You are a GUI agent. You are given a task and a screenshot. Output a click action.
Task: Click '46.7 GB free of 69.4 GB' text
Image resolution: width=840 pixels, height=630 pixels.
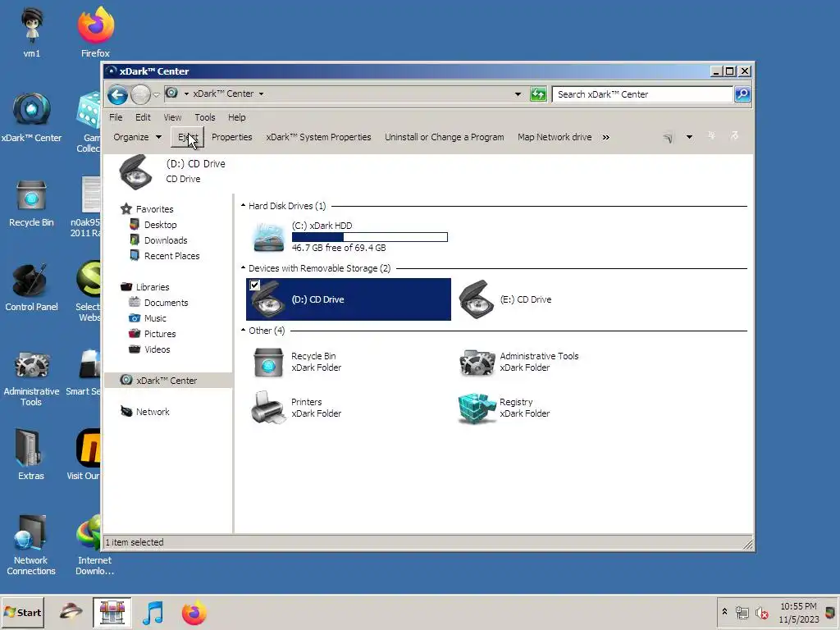pyautogui.click(x=339, y=248)
